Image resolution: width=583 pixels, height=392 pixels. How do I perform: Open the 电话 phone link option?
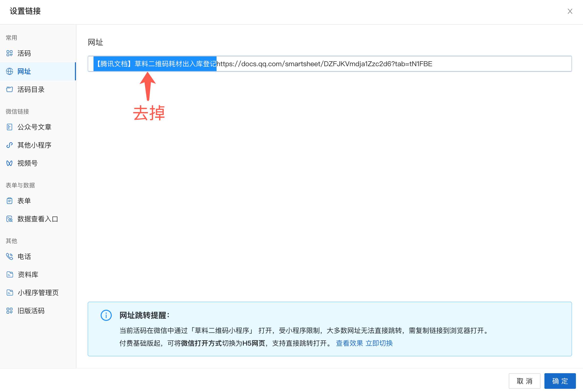(x=10, y=256)
